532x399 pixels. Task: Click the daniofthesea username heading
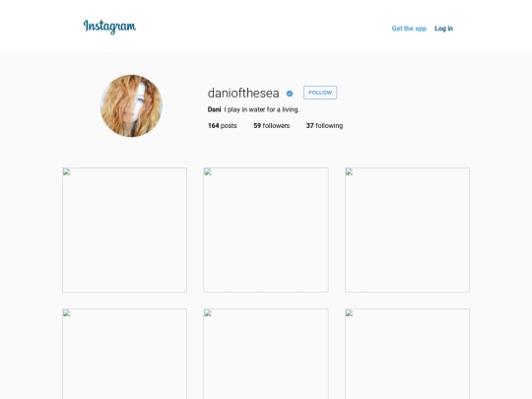click(x=243, y=93)
